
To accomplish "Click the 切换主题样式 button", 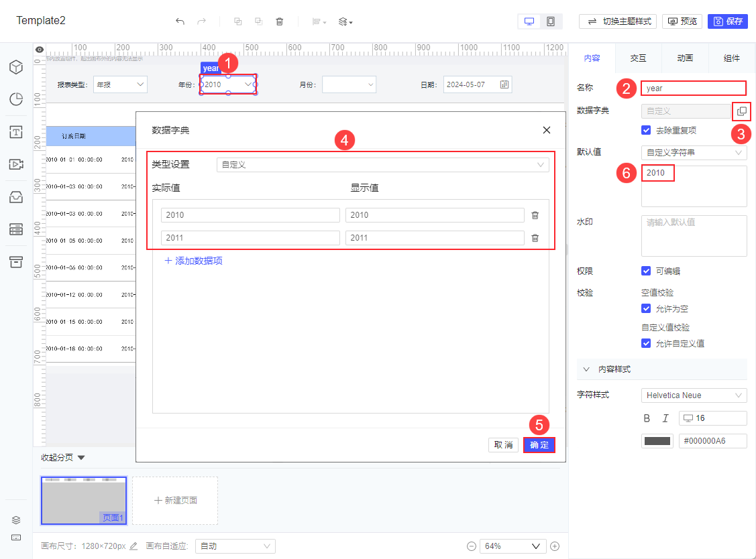I will [618, 21].
